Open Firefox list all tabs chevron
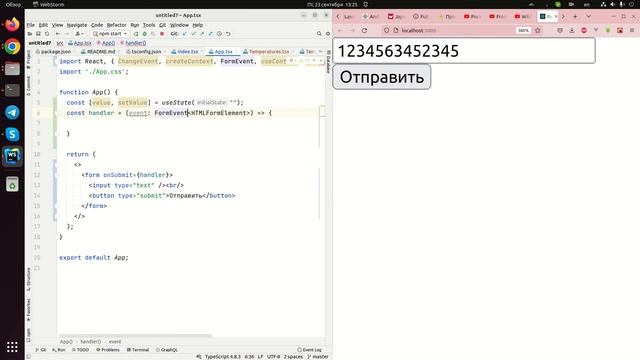This screenshot has width=640, height=360. 589,16
